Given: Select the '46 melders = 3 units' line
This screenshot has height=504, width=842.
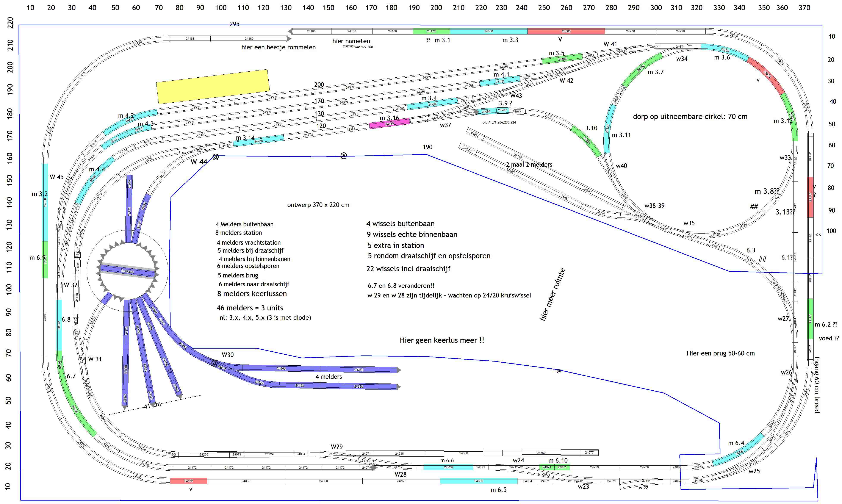Looking at the screenshot, I should coord(250,308).
